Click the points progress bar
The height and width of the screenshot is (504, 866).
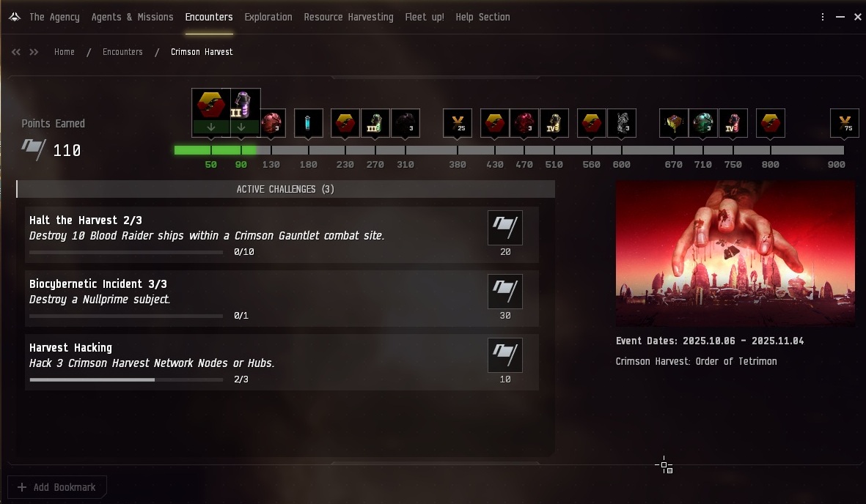click(x=509, y=150)
